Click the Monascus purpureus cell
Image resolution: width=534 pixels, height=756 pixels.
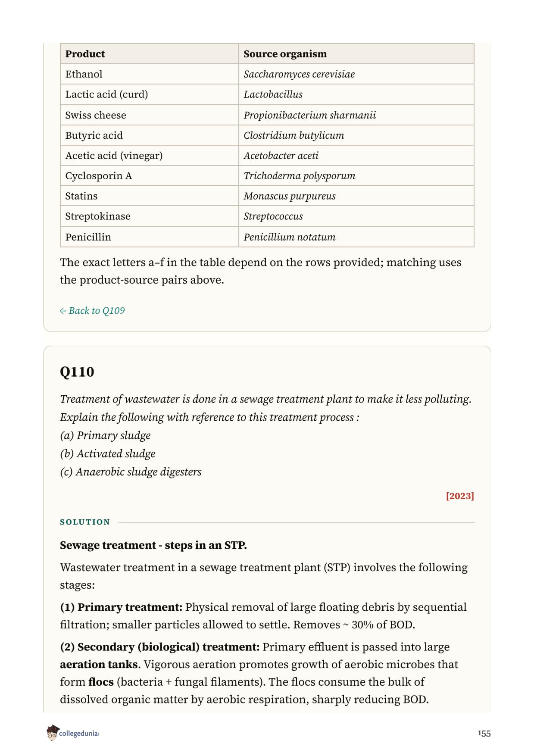pos(356,196)
